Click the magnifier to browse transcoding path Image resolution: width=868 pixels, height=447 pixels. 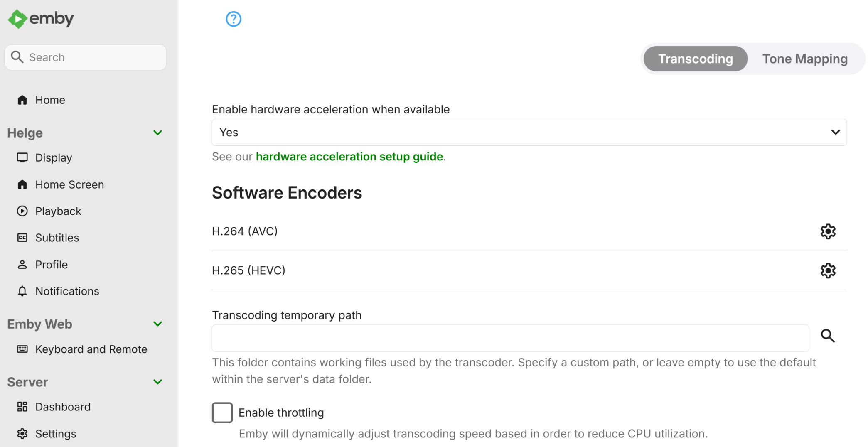(x=828, y=336)
